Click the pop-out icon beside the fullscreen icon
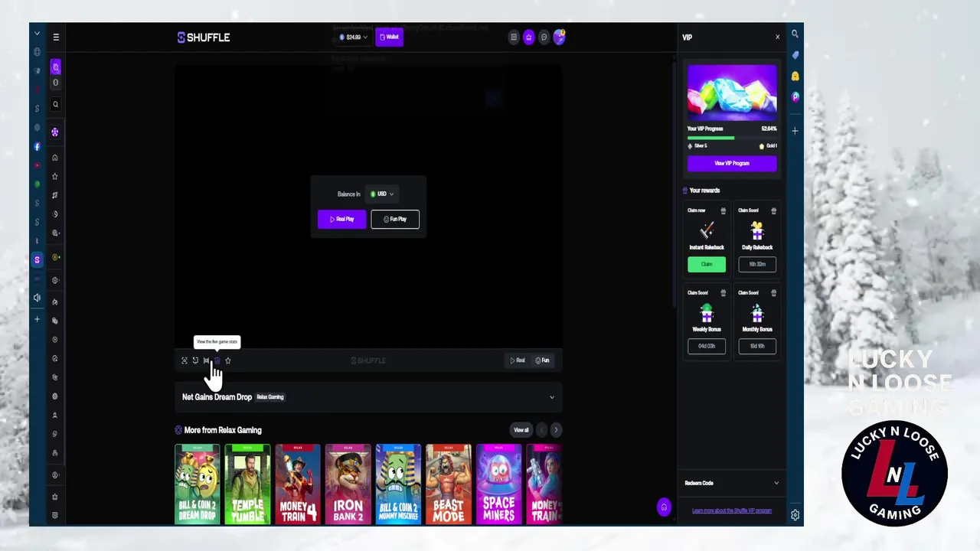 195,360
